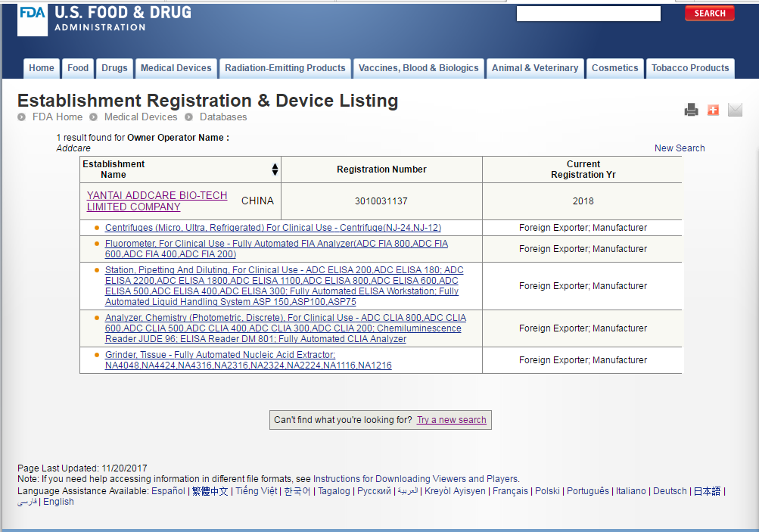Select Kreyòl Ayisyen language link
This screenshot has height=532, width=759.
coord(455,491)
